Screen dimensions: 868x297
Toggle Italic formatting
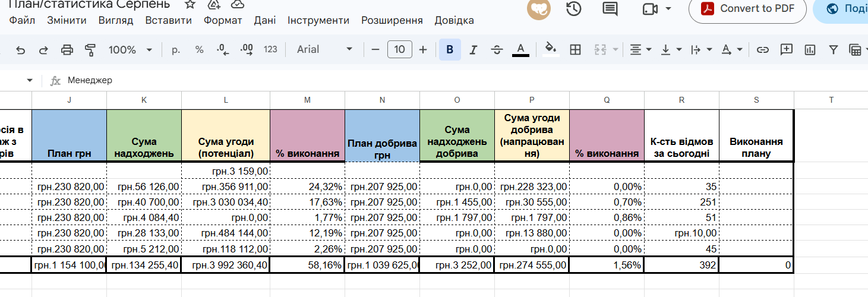click(x=474, y=50)
